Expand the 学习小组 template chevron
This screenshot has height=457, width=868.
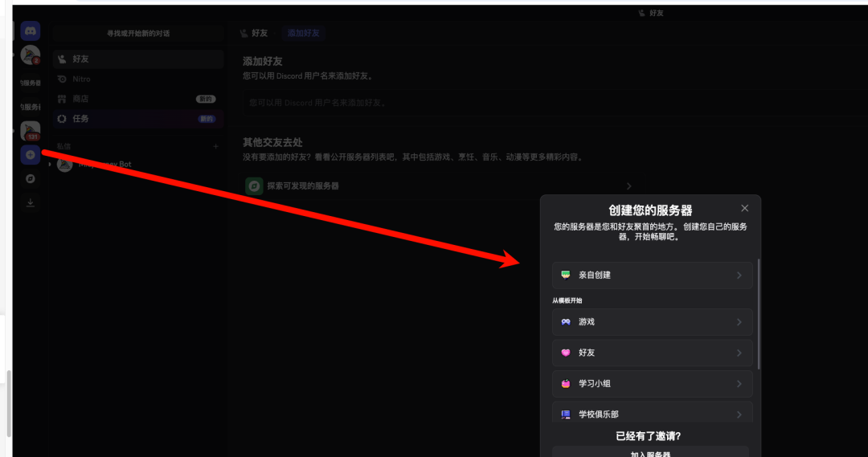point(739,383)
